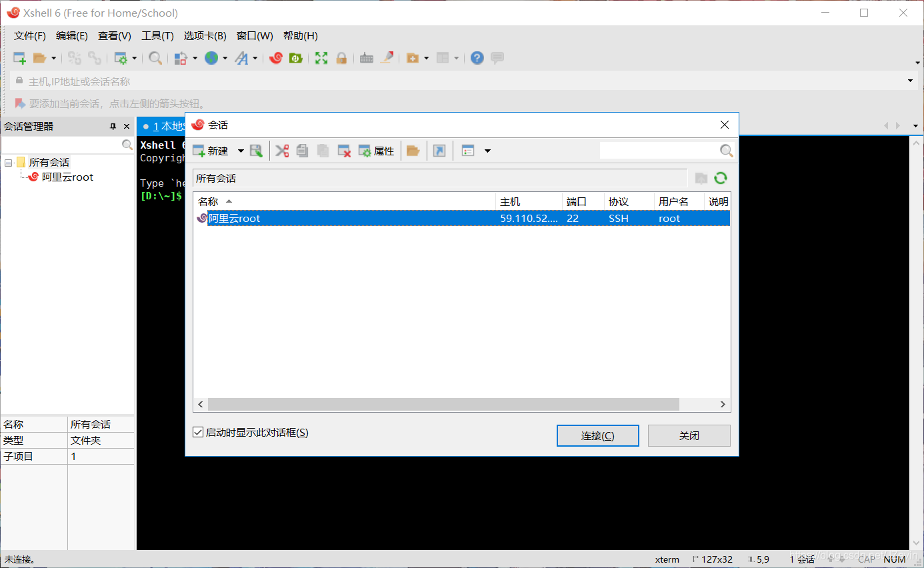
Task: Sort by the 主机 column header
Action: (x=529, y=201)
